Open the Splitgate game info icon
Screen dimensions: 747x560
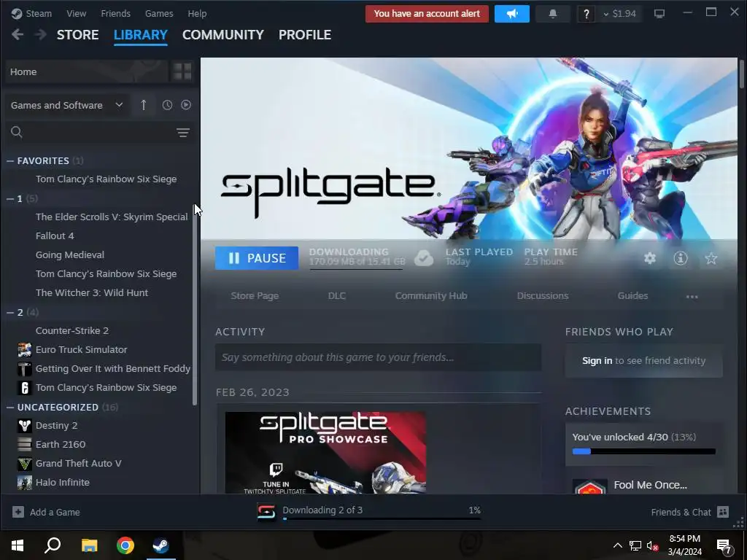681,258
